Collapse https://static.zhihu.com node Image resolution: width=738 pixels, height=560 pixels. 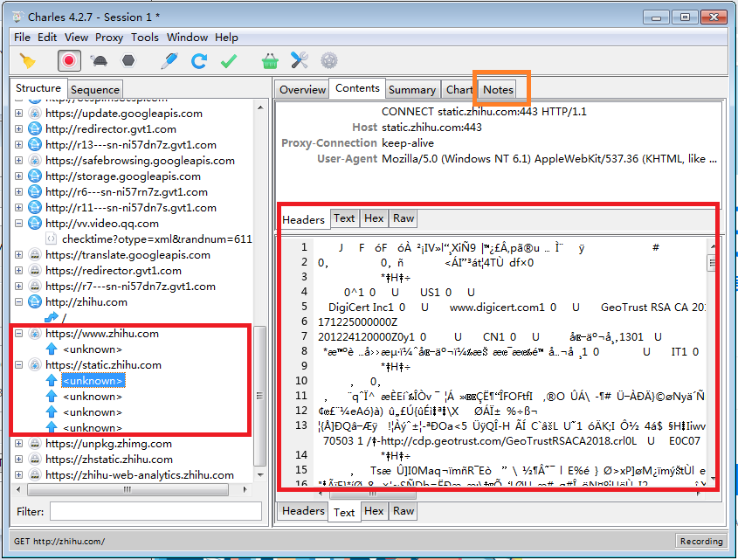pyautogui.click(x=19, y=365)
